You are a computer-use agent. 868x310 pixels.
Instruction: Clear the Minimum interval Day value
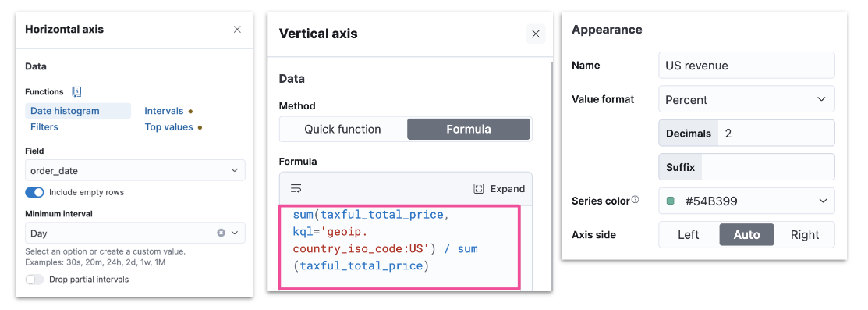pyautogui.click(x=221, y=233)
